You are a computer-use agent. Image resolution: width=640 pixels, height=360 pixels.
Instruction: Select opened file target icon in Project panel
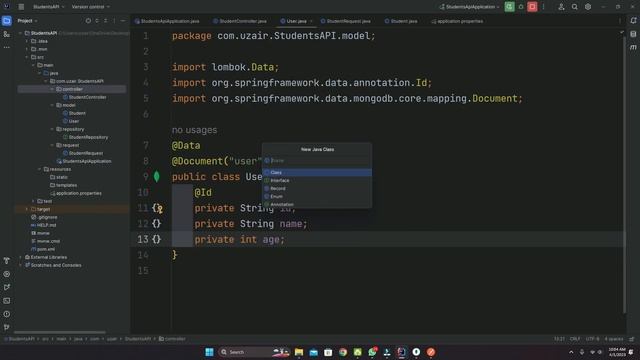tap(88, 21)
